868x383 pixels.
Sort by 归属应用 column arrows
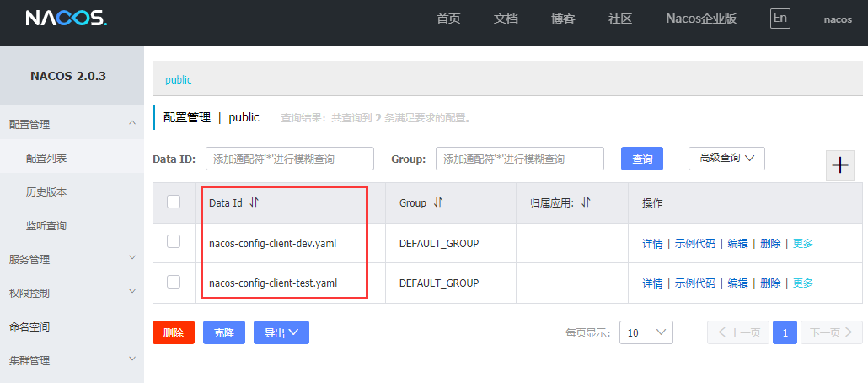coord(587,202)
